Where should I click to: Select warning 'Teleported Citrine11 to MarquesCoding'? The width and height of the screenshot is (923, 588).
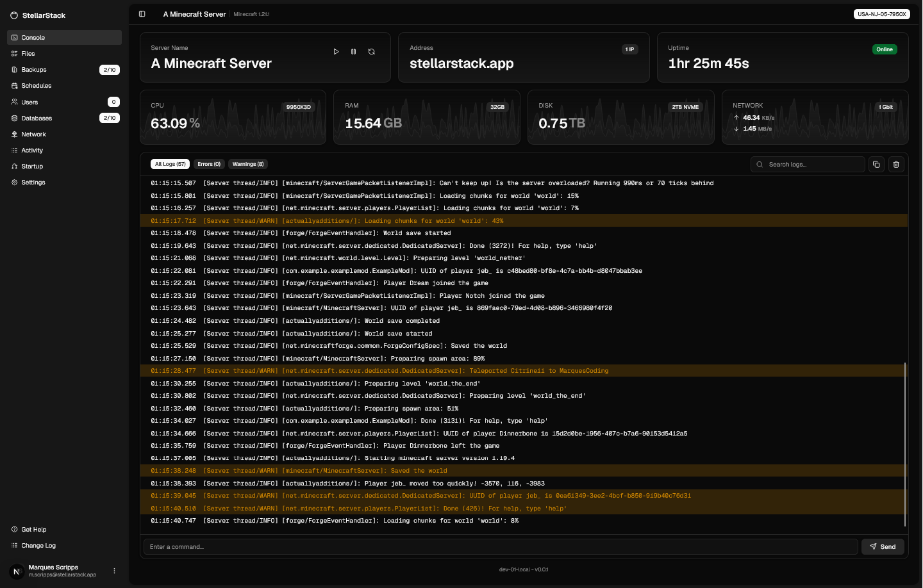click(524, 371)
